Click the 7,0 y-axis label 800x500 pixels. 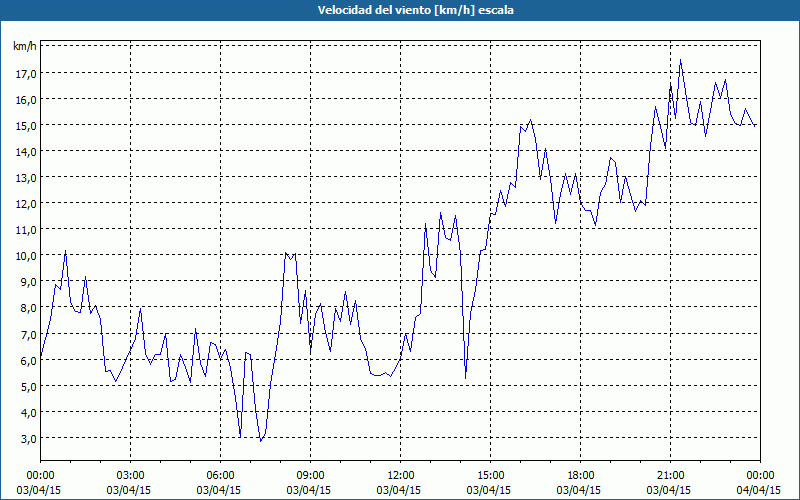(x=29, y=335)
